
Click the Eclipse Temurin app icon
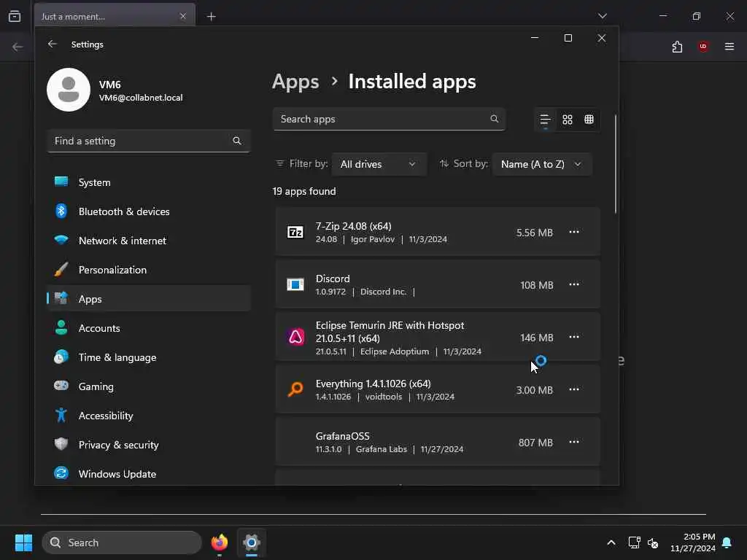295,337
